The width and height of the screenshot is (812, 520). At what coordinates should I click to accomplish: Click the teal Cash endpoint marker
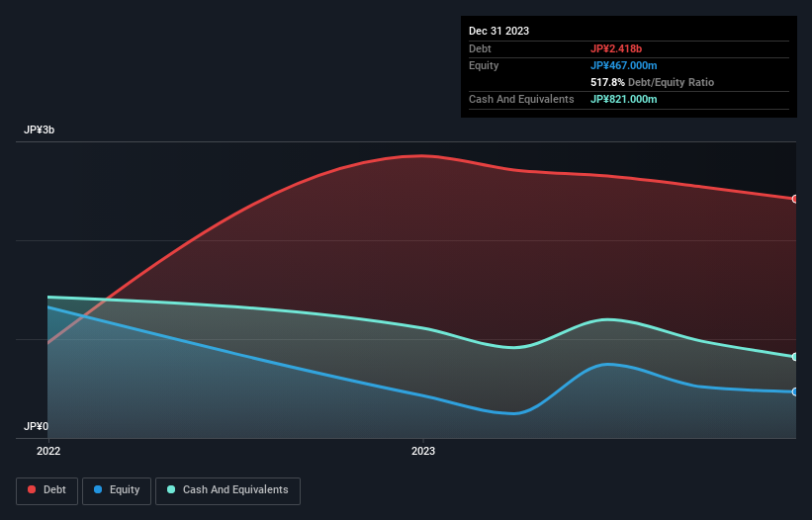pos(795,357)
